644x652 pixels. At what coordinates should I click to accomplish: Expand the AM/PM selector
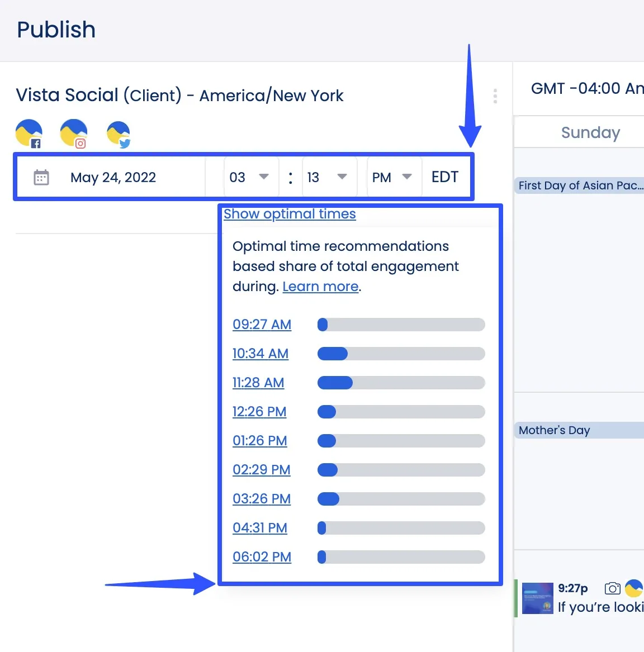tap(393, 178)
